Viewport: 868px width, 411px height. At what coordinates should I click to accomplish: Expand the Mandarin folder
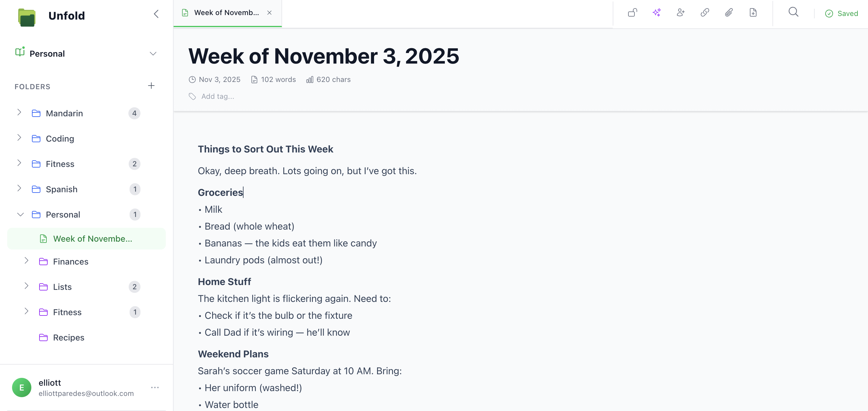(x=19, y=113)
